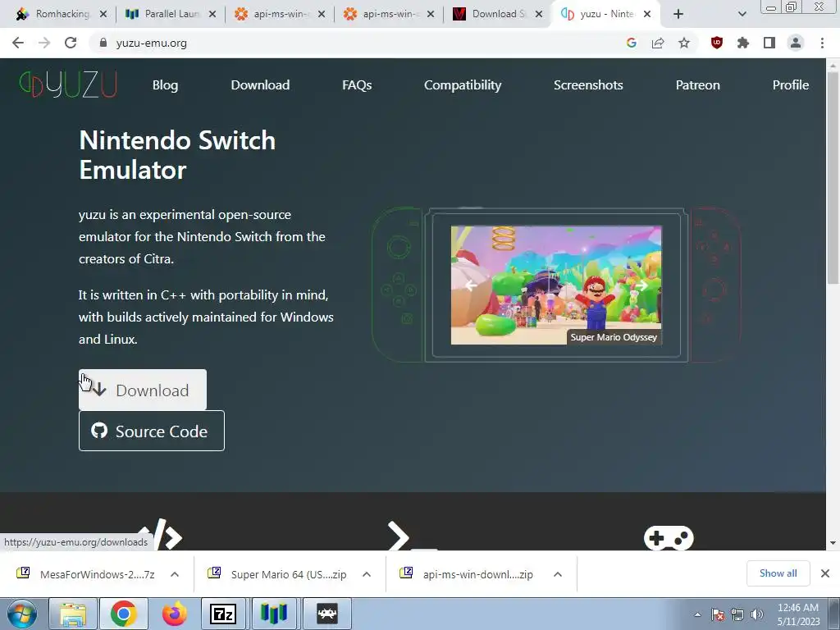The image size is (840, 630).
Task: Show previous screenshot with left carousel arrow
Action: tap(471, 285)
